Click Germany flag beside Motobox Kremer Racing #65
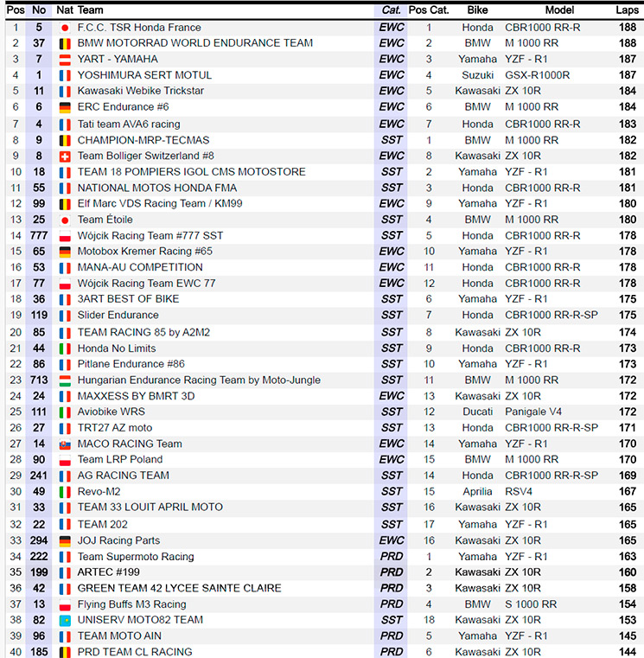Screen dimensions: 644x658 [65, 252]
